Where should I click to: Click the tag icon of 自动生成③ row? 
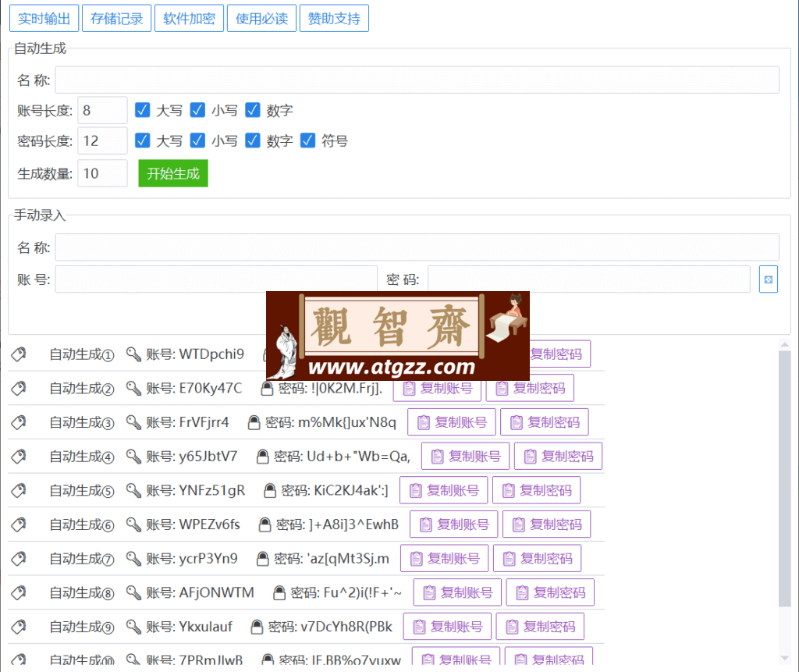tap(19, 422)
